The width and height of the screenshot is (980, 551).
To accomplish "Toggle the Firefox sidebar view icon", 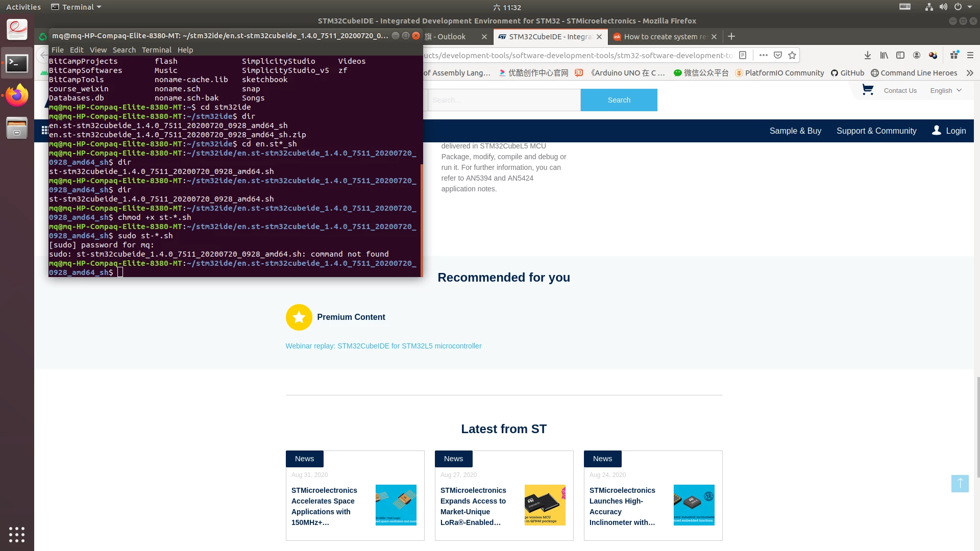I will [900, 55].
